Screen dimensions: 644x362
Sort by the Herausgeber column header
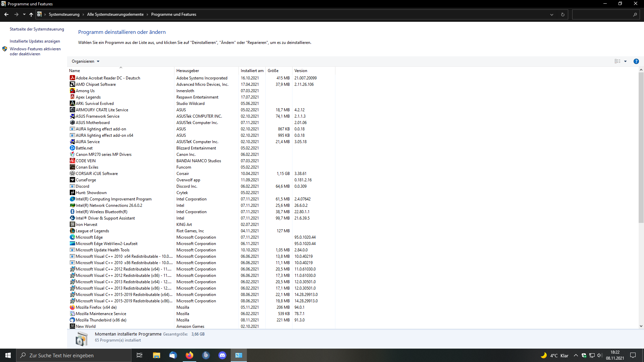click(x=188, y=71)
